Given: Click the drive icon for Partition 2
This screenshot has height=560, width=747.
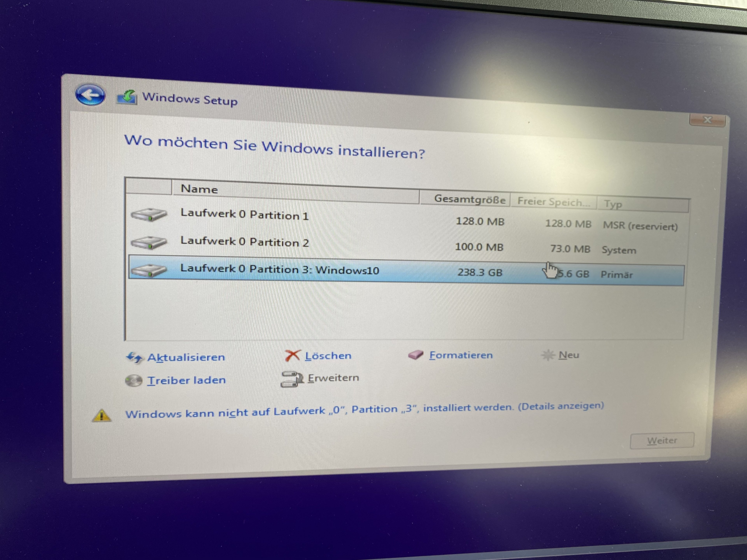Looking at the screenshot, I should click(x=149, y=242).
